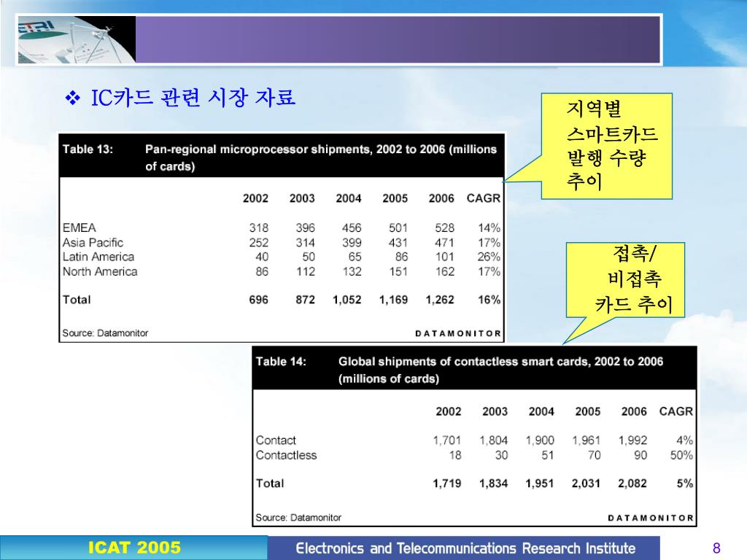Click Asia Pacific 2004 value 399
The width and height of the screenshot is (747, 560).
pos(352,242)
